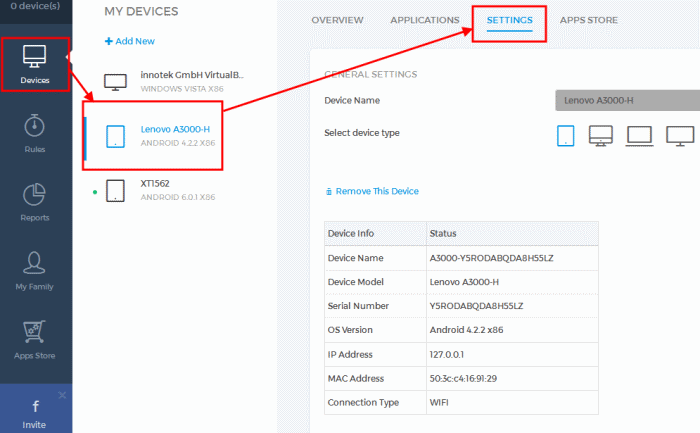
Task: Switch to the Overview tab
Action: (x=337, y=20)
